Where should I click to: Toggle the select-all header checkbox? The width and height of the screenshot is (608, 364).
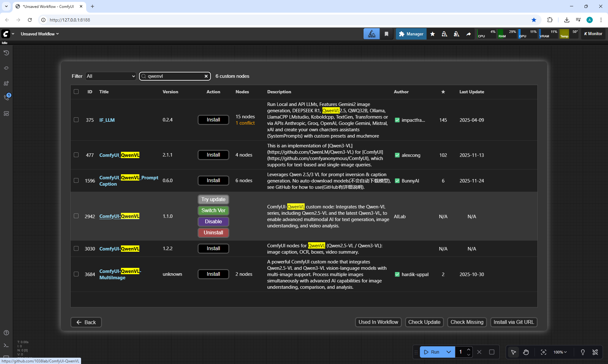(x=76, y=92)
